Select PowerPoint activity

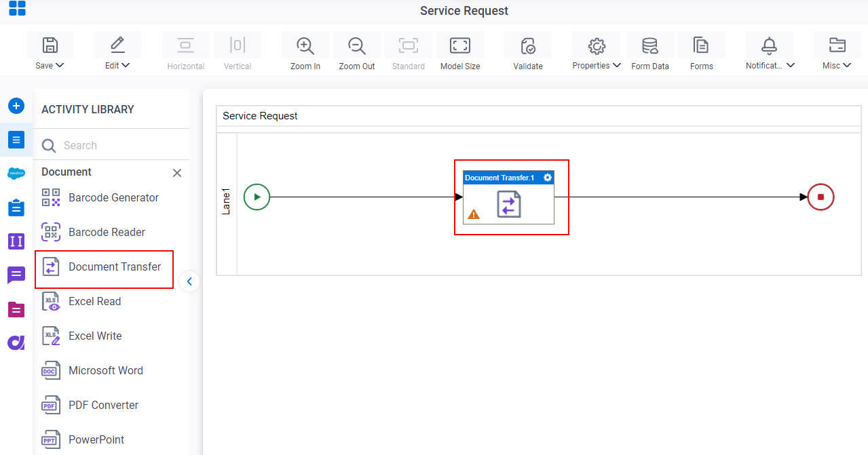click(83, 440)
